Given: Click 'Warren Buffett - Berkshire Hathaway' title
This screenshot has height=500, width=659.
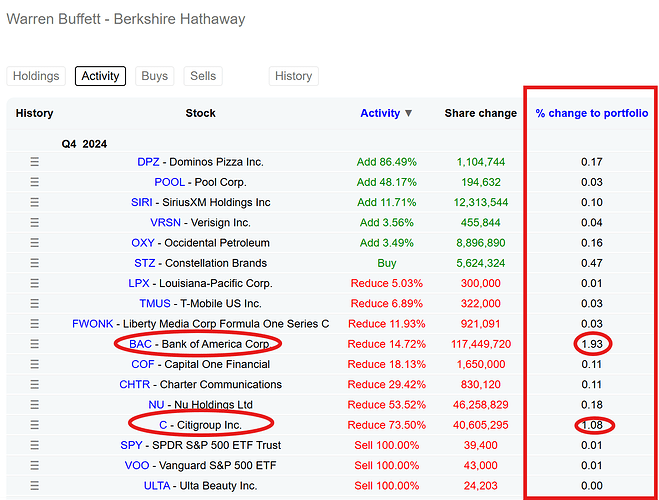Looking at the screenshot, I should coord(126,19).
